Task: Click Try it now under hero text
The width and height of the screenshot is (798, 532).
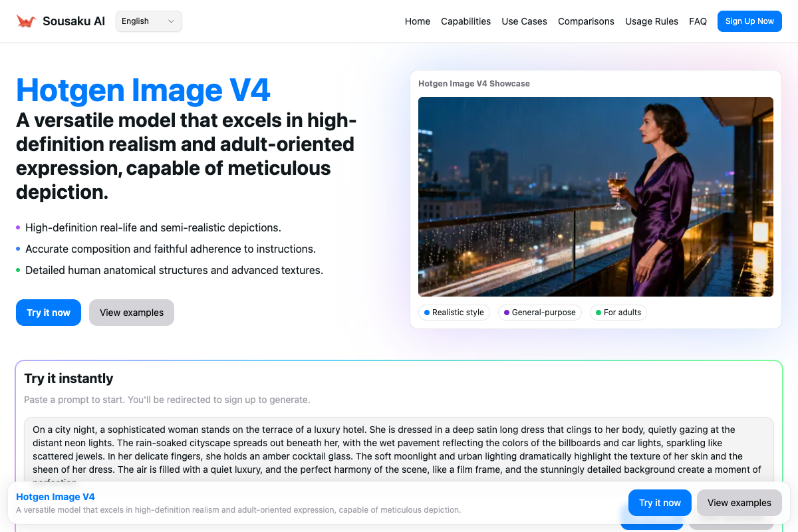Action: point(49,313)
